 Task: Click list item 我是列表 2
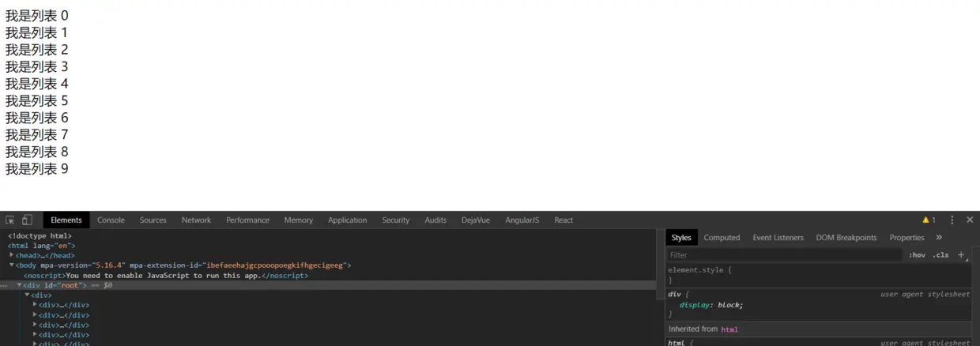click(37, 49)
